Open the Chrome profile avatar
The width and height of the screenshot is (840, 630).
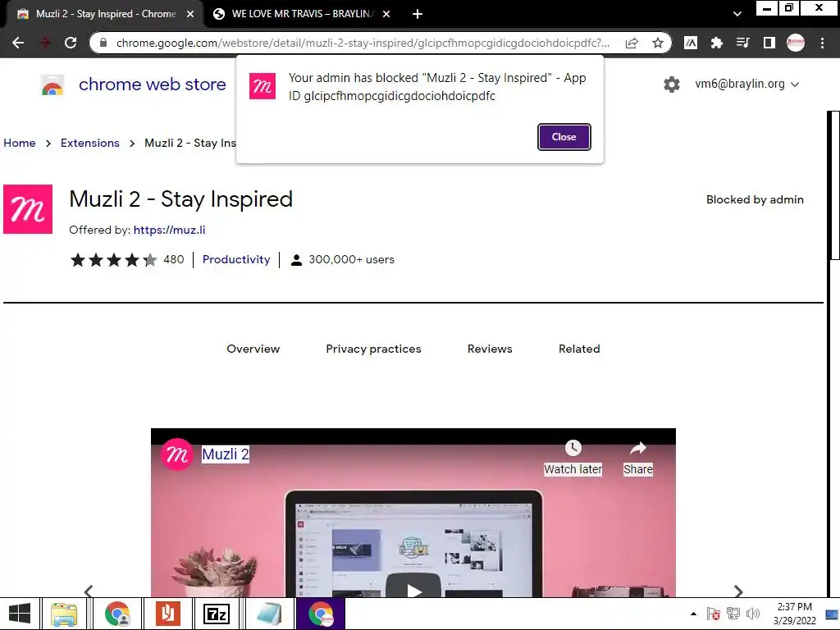(796, 43)
